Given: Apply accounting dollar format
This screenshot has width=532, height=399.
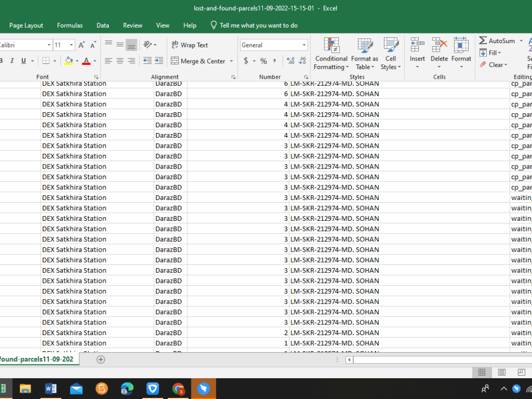Looking at the screenshot, I should pos(246,61).
